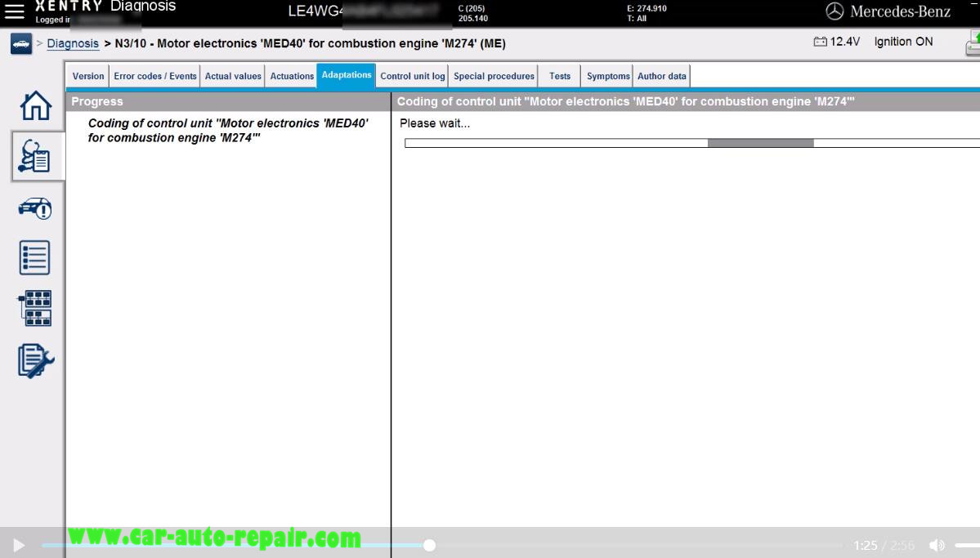Select the Adaptations tab
This screenshot has width=980, height=558.
347,75
